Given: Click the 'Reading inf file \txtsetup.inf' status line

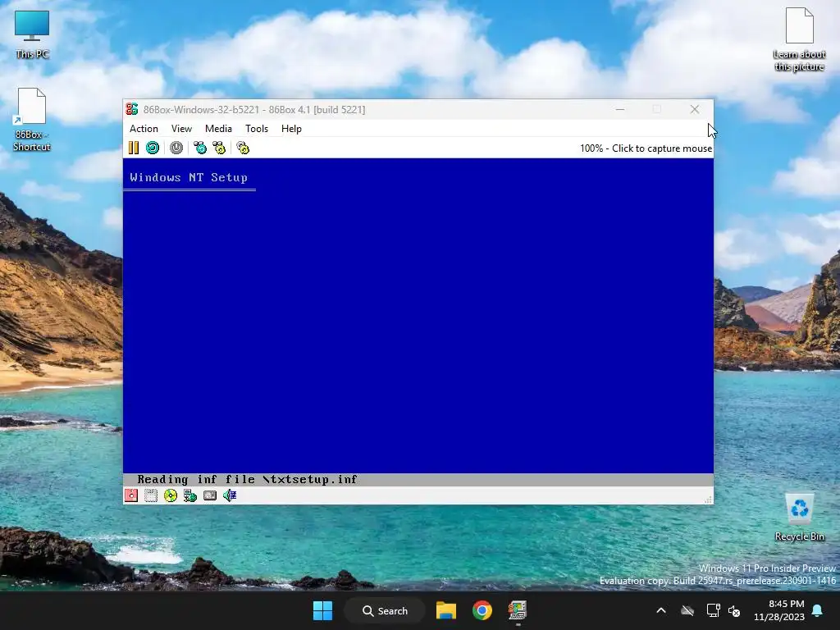Looking at the screenshot, I should [247, 479].
